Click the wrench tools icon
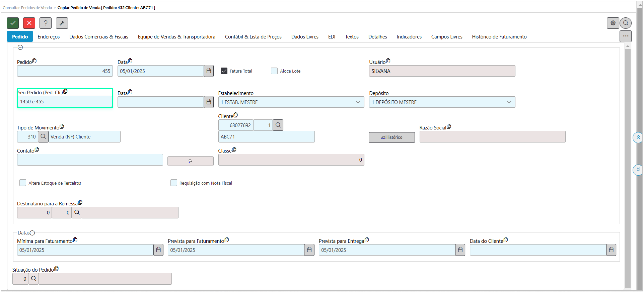 [62, 23]
